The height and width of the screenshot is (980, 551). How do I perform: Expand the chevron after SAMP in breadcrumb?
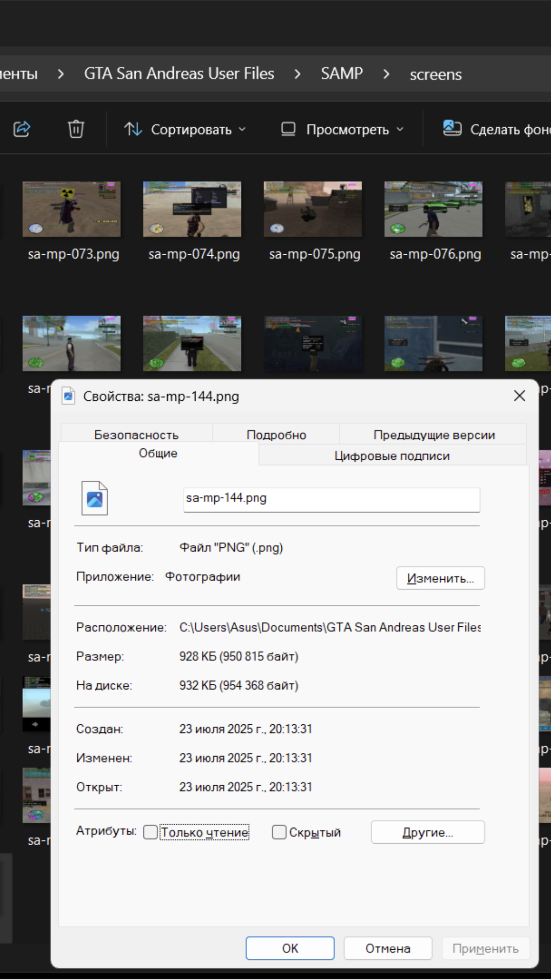(386, 74)
